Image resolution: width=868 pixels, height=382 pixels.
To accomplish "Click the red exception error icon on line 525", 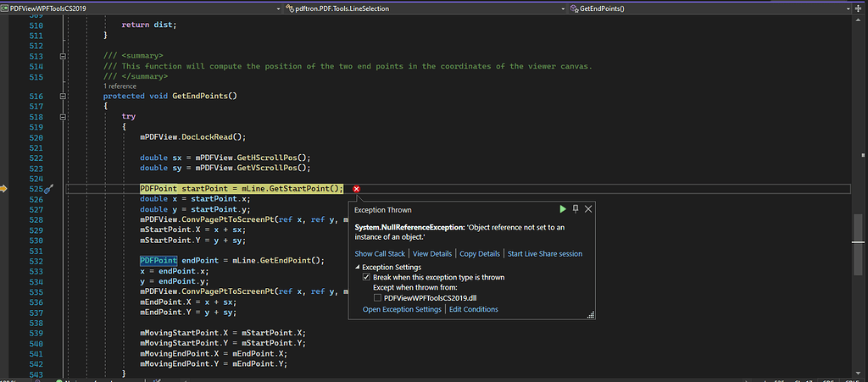I will coord(357,189).
